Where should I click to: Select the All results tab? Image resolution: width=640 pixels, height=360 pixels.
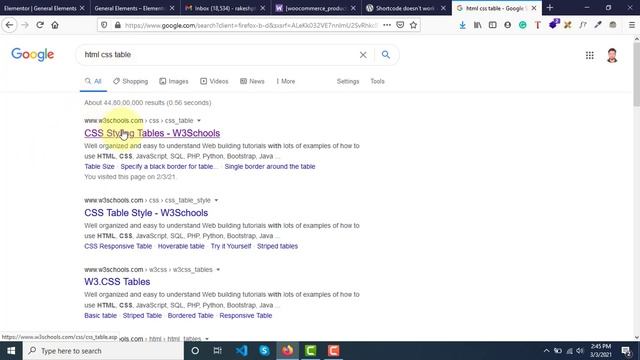[x=93, y=81]
